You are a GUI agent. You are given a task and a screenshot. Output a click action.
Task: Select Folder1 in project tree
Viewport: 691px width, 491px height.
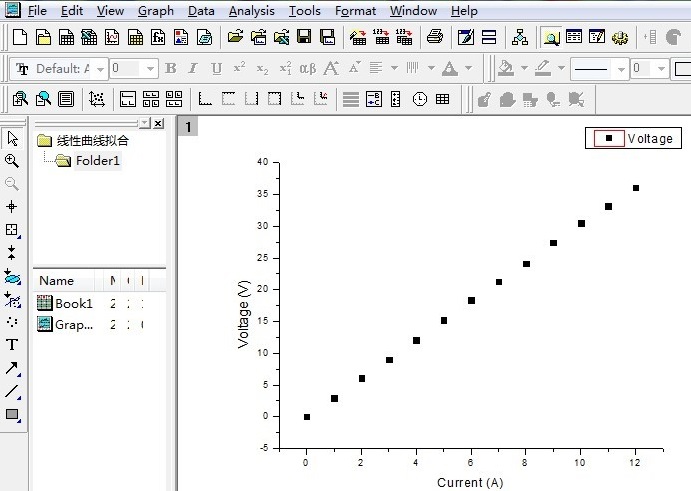click(97, 160)
